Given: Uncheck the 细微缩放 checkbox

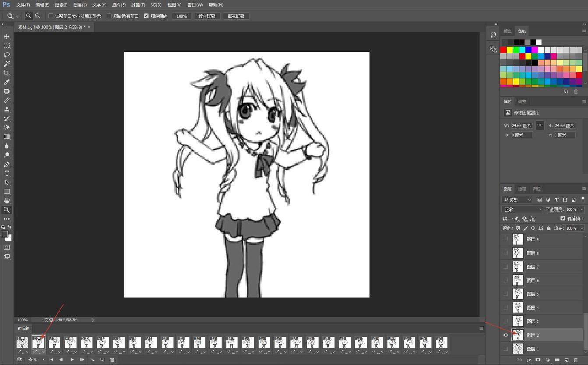Looking at the screenshot, I should coord(146,16).
